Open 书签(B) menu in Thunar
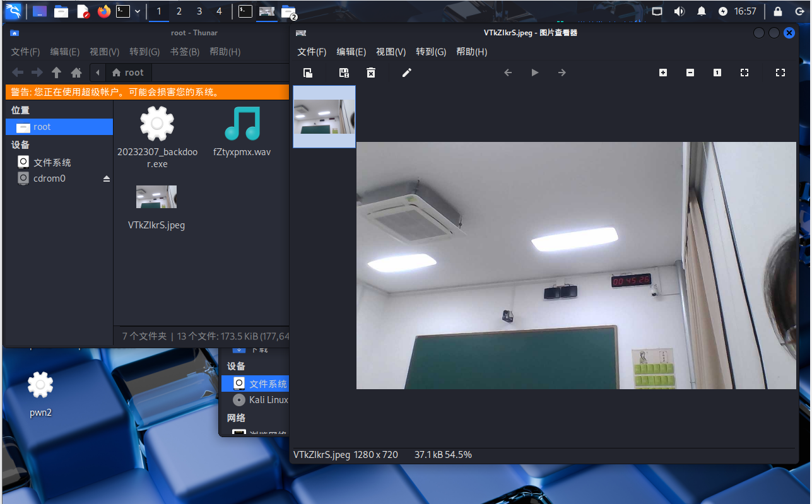812x504 pixels. tap(185, 52)
